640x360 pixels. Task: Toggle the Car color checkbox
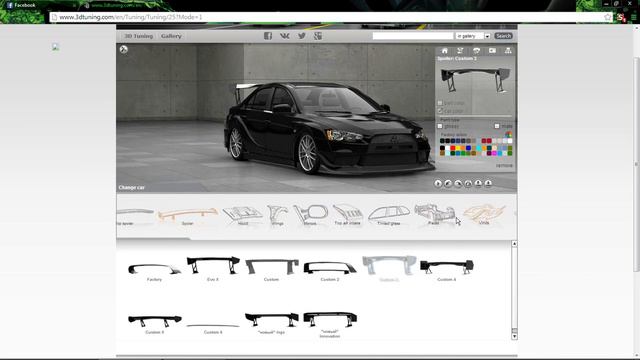[440, 111]
